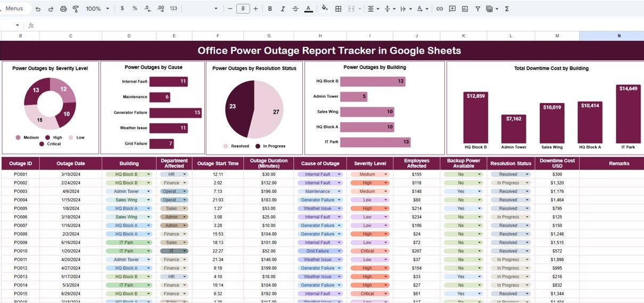Toggle strikethrough formatting
The height and width of the screenshot is (303, 644).
tap(295, 9)
